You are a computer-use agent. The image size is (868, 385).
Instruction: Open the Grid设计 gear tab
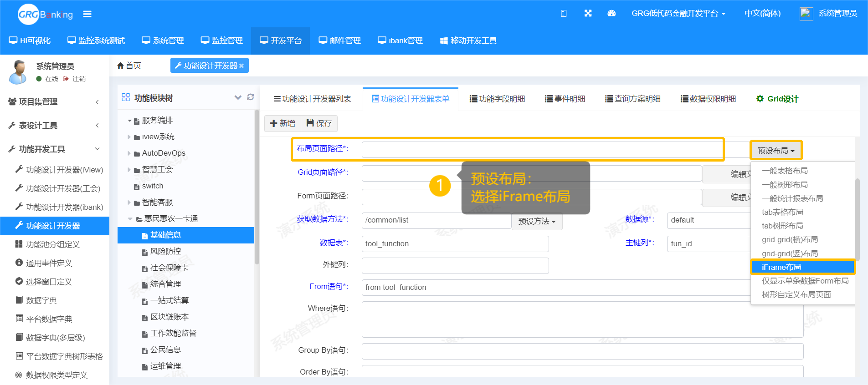777,99
